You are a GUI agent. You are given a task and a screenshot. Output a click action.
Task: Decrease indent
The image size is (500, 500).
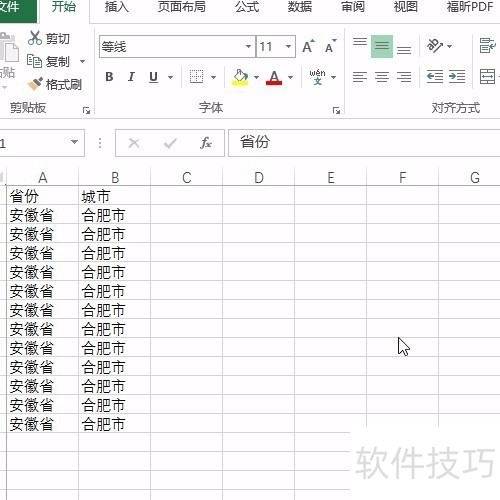(x=435, y=77)
